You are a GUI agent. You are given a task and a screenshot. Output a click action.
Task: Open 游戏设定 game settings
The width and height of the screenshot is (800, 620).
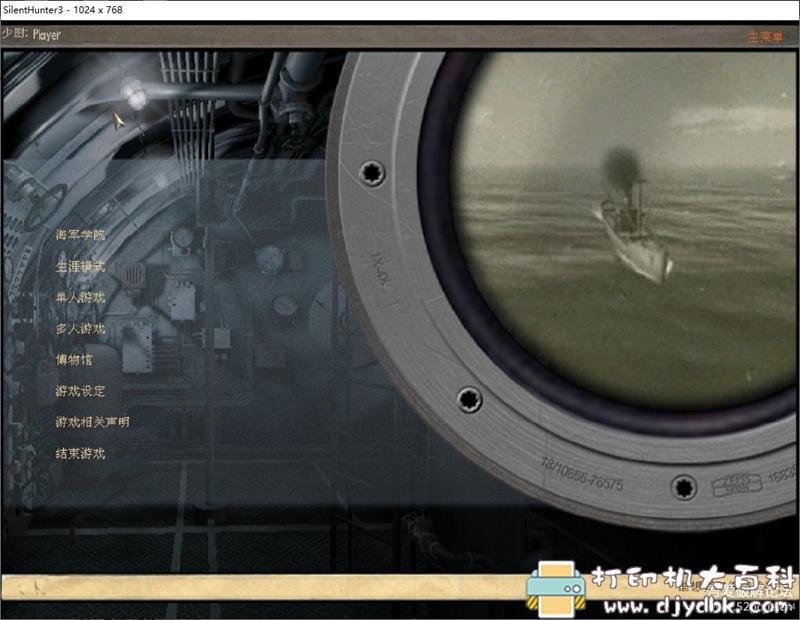80,391
